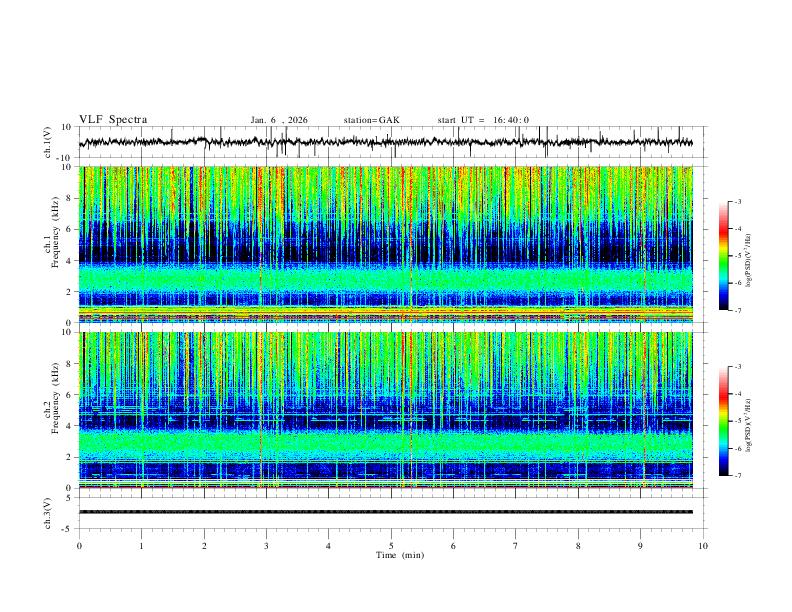Click the "6" kHz tick on ch.2 frequency axis
Image resolution: width=792 pixels, height=612 pixels.
pyautogui.click(x=69, y=394)
